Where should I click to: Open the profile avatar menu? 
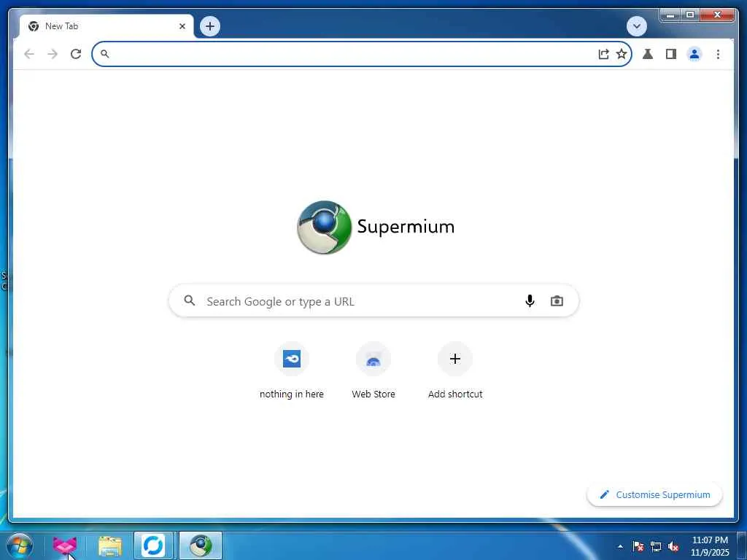click(x=694, y=54)
